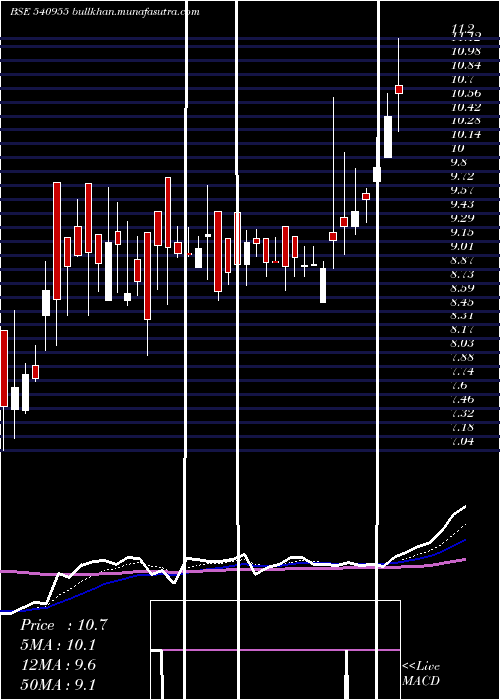Click the <<Live MACD label

[x=421, y=674]
